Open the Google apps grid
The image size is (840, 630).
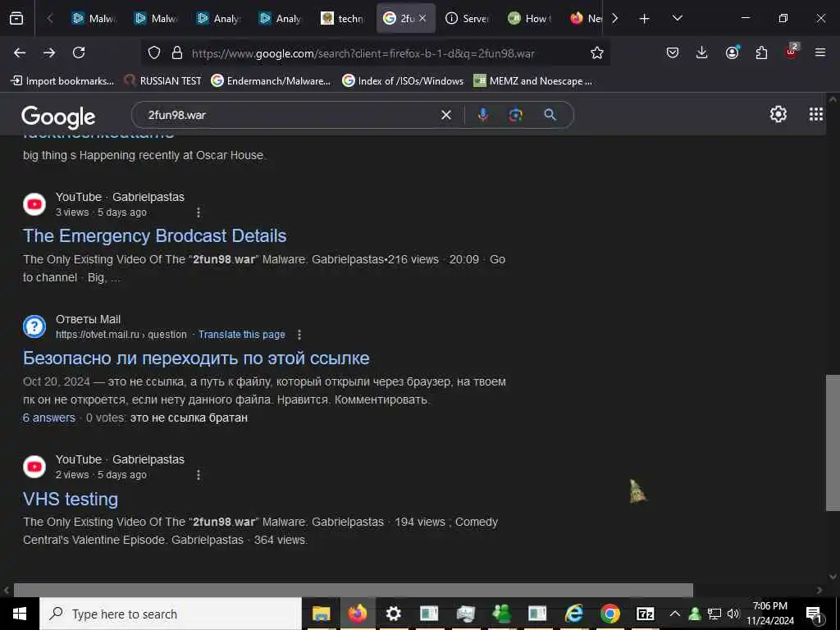(816, 114)
